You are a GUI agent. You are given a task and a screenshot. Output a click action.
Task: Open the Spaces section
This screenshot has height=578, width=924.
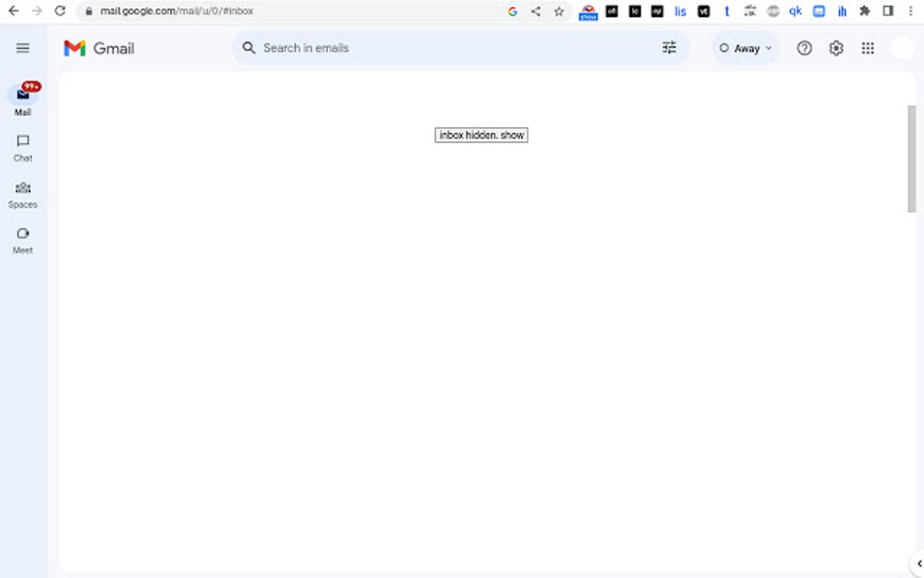[x=22, y=192]
